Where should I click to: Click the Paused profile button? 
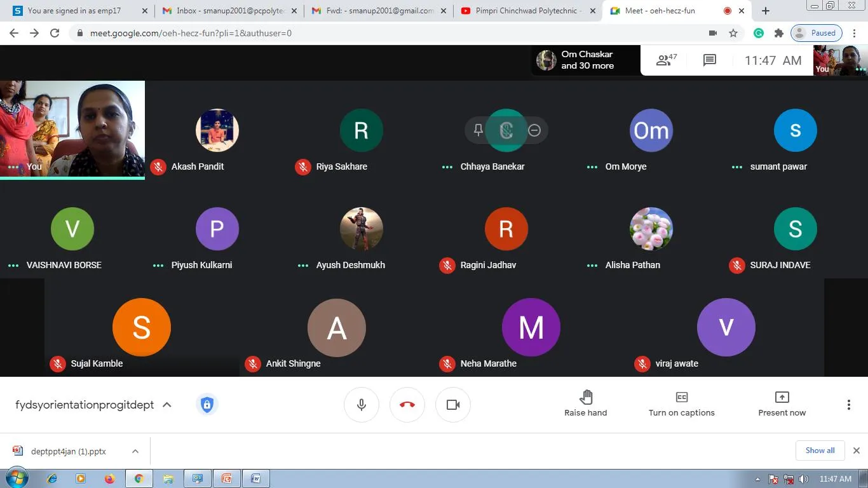(817, 33)
